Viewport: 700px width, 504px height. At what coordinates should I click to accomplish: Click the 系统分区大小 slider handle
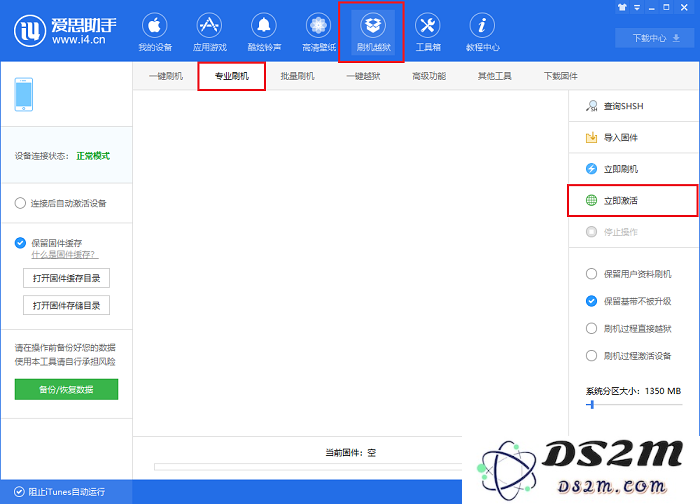pos(592,405)
